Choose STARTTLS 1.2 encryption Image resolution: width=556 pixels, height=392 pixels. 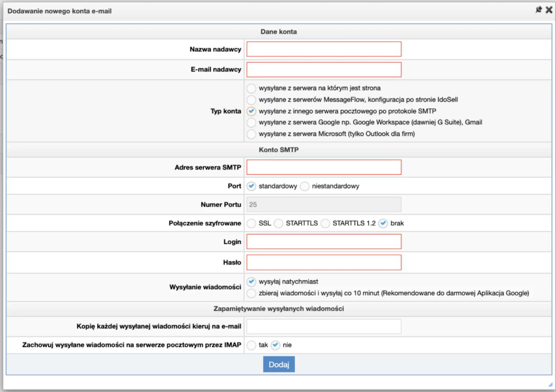[325, 224]
